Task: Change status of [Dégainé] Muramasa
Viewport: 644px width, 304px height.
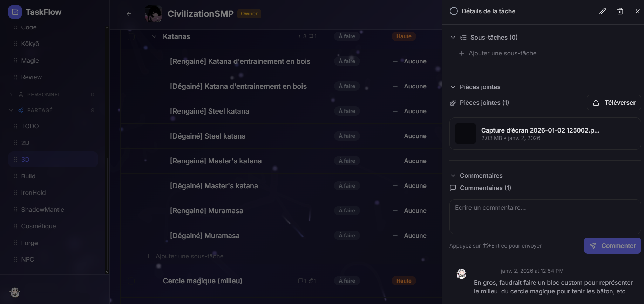Action: click(x=347, y=236)
